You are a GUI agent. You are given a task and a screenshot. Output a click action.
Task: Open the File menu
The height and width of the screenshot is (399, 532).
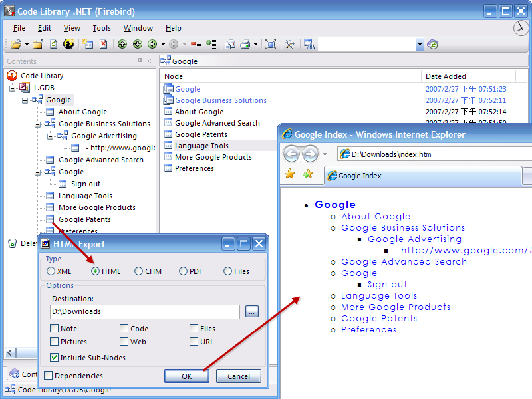(x=19, y=28)
